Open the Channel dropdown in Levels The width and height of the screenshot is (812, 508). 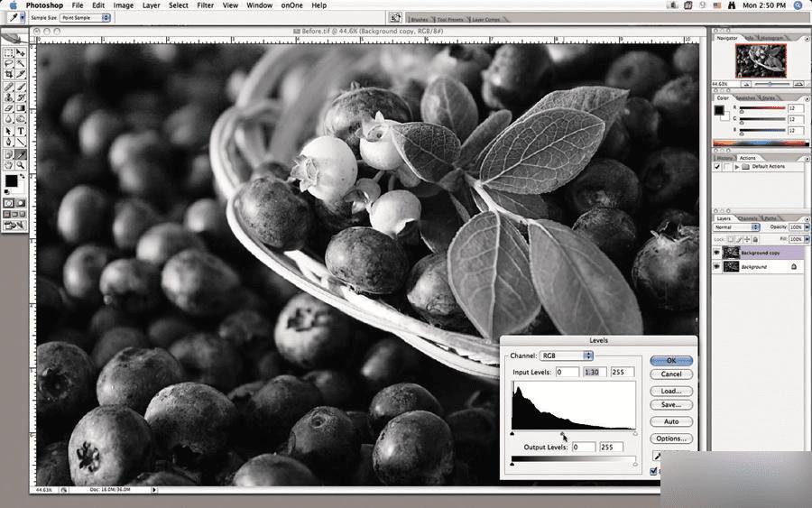(x=567, y=356)
